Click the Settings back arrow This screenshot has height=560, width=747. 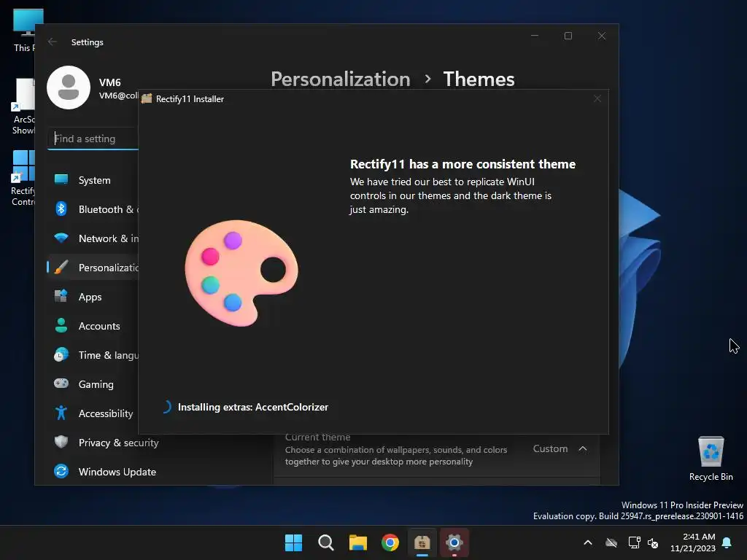tap(53, 42)
